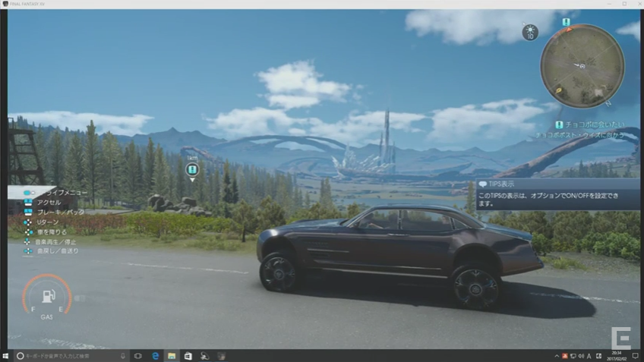Select the ドライブメニュー text label
Viewport: 644px width, 362px height.
64,193
